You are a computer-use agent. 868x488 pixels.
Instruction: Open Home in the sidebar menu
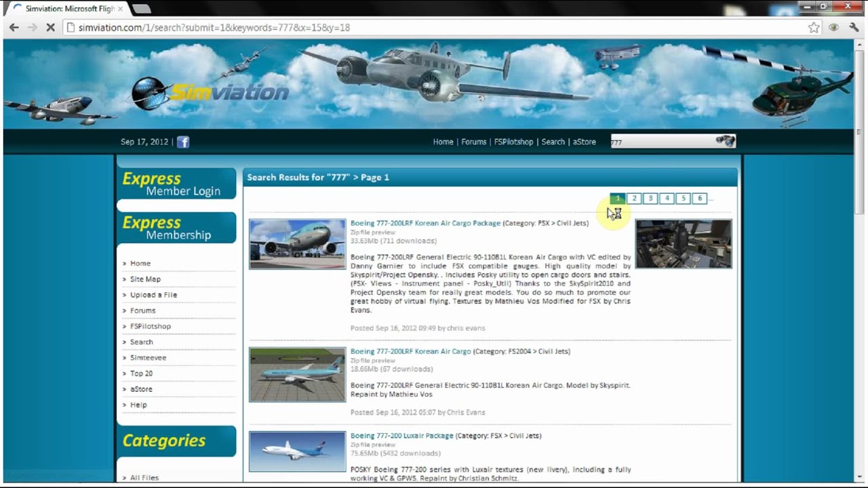(x=140, y=263)
